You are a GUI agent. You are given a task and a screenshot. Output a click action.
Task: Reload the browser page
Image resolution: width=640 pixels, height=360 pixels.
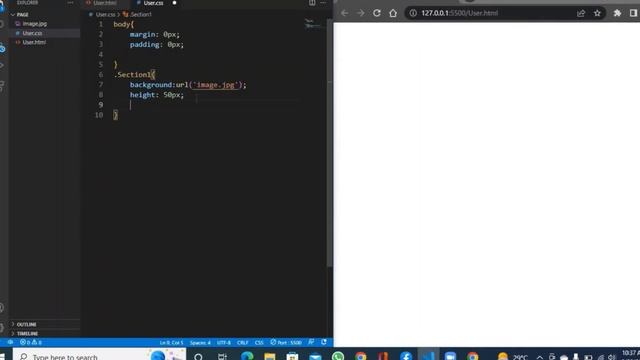tap(377, 13)
